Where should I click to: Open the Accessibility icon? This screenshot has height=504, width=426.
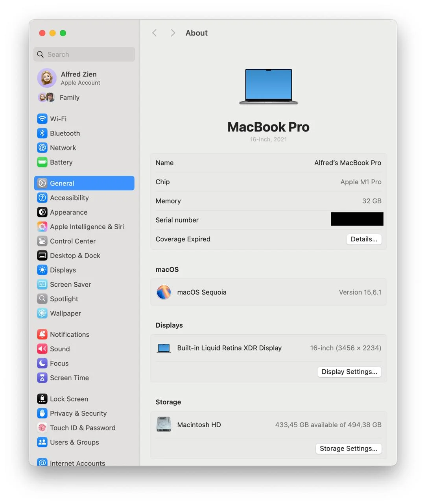pos(42,198)
